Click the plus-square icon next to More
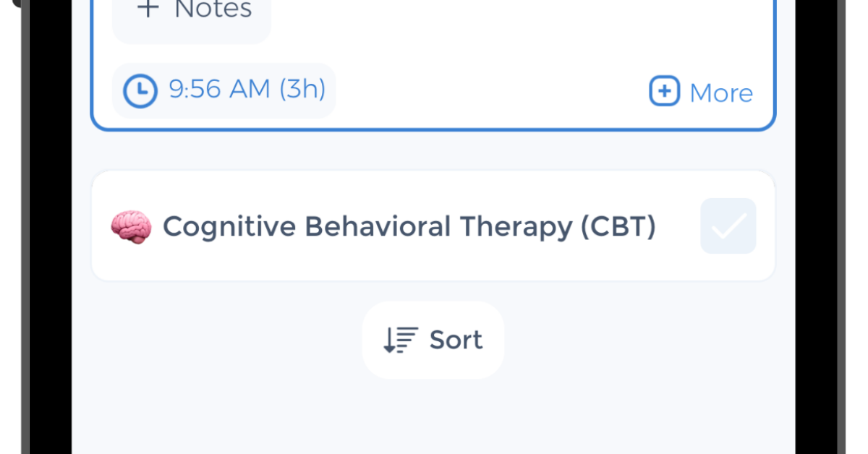This screenshot has height=454, width=868. point(664,92)
